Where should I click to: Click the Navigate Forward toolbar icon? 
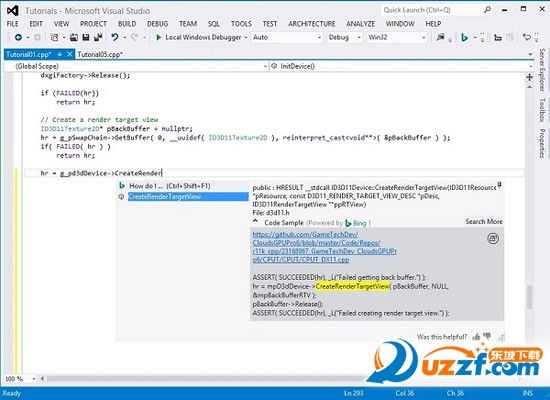click(37, 37)
